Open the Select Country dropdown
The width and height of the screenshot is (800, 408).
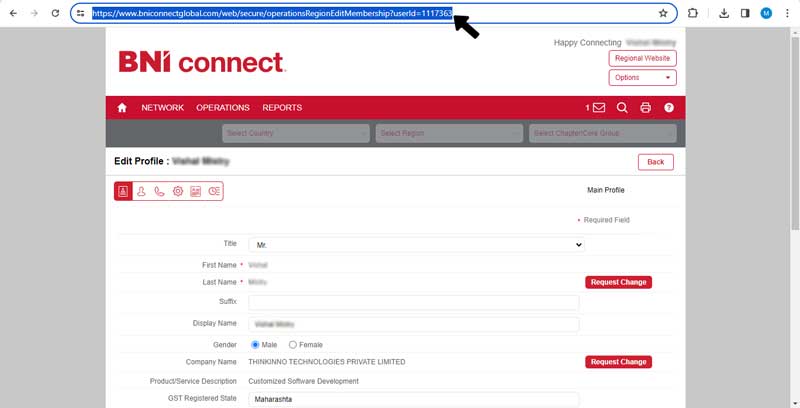tap(296, 133)
